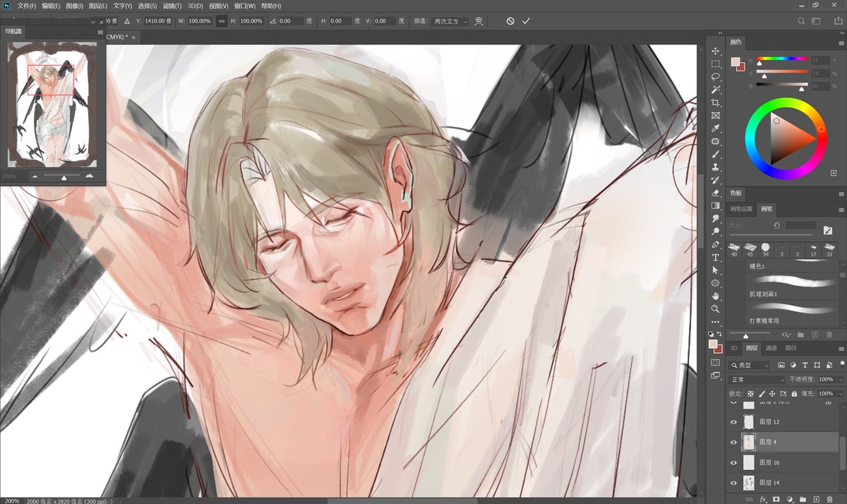Screen dimensions: 847x504
Task: Click the navigator zoom-in mountains button
Action: (x=90, y=176)
